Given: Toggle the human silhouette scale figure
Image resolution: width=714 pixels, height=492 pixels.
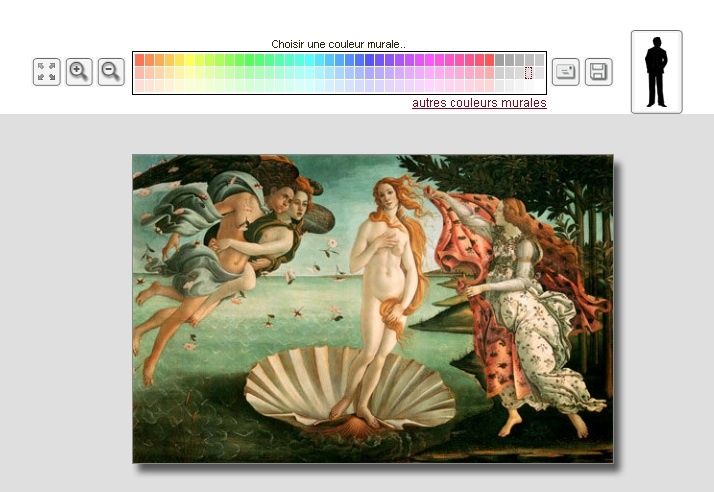Looking at the screenshot, I should [x=656, y=72].
